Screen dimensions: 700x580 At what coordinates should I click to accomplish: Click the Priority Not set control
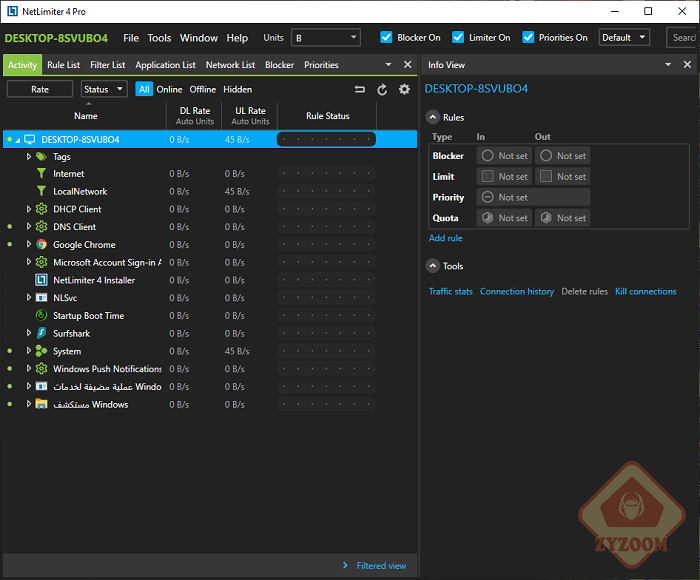[x=533, y=197]
